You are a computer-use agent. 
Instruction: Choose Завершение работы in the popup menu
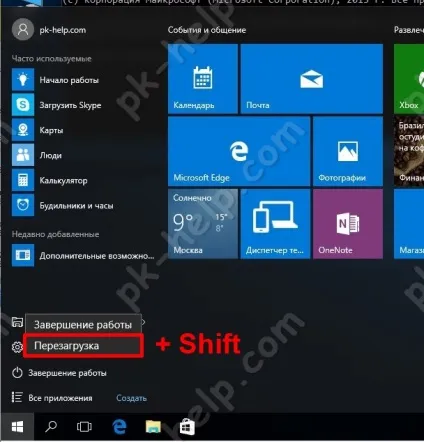83,325
